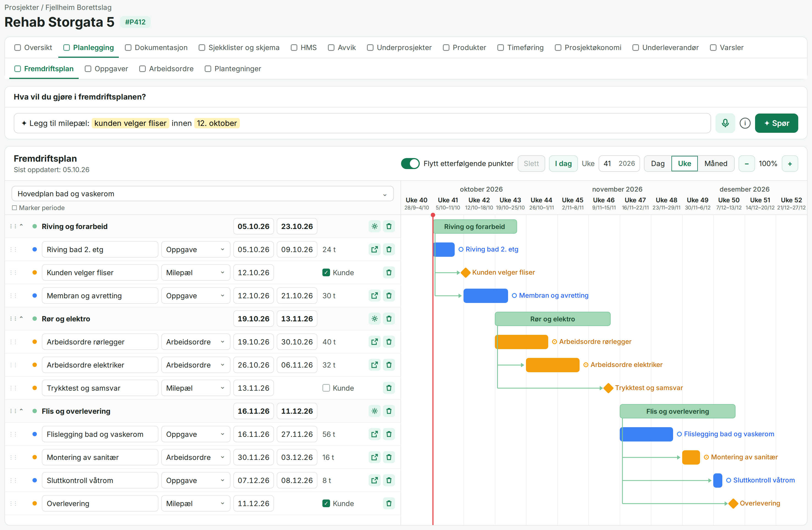Open Arbeidsordre elektriker external link icon
Screen dimensions: 812x530
click(x=374, y=365)
